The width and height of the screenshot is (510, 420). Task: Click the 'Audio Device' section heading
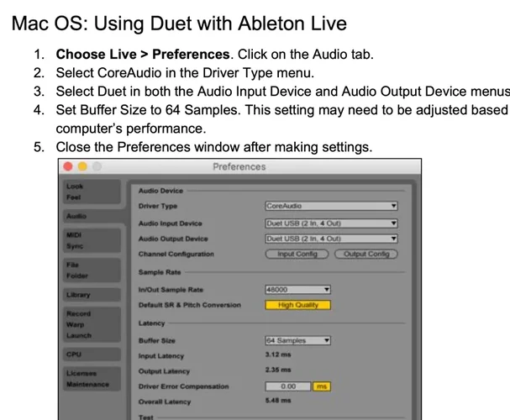(x=160, y=191)
